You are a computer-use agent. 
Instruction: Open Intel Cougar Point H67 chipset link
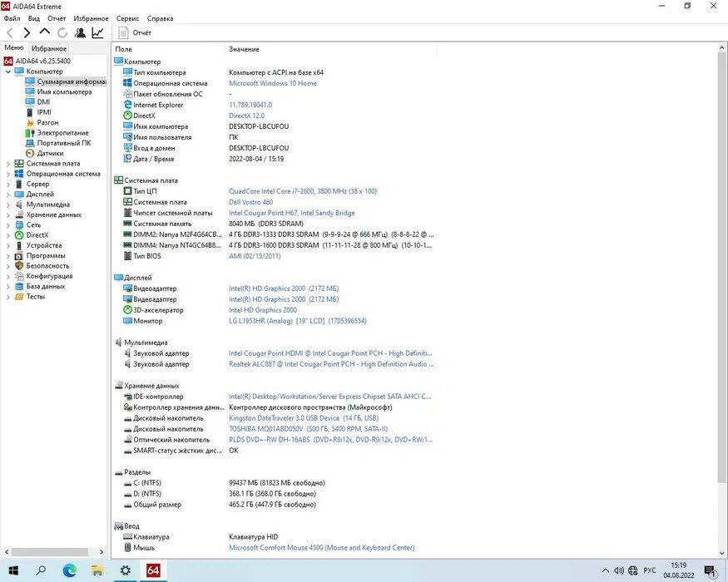coord(291,213)
